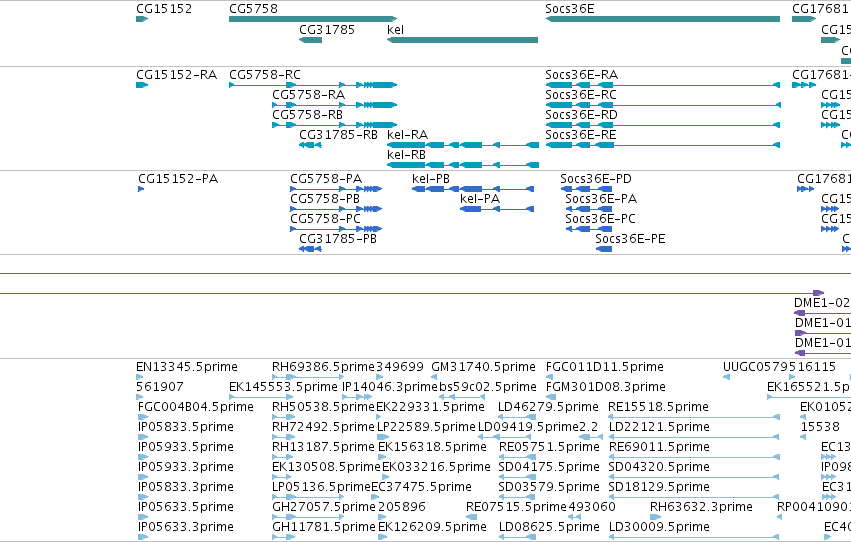Click EST EK156318.5prime
851x542 pixels.
point(433,447)
